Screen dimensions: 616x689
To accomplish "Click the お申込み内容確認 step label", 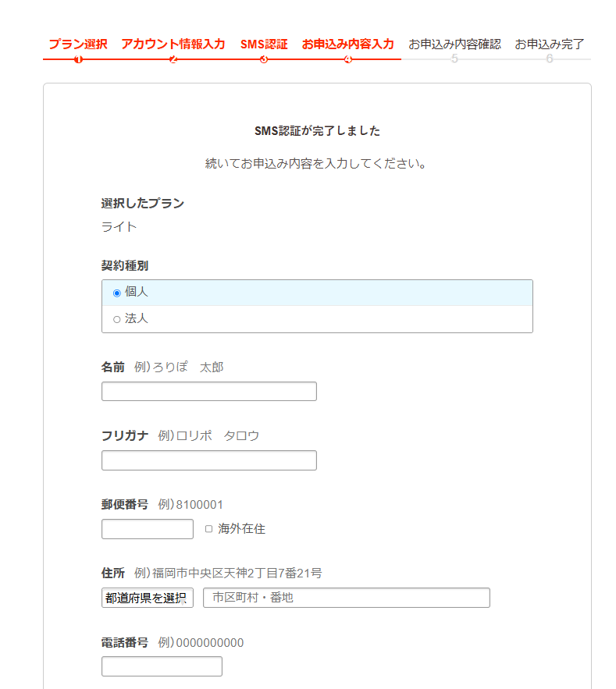I will coord(454,44).
